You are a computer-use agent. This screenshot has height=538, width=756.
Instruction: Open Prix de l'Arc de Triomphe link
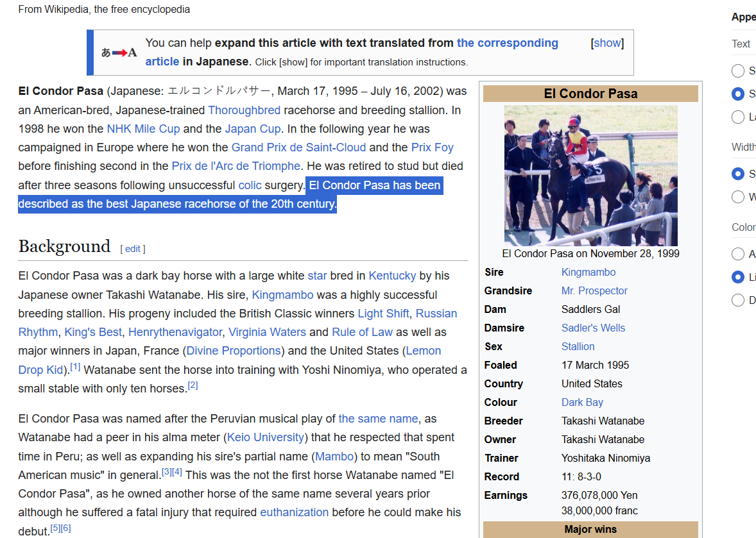tap(236, 166)
